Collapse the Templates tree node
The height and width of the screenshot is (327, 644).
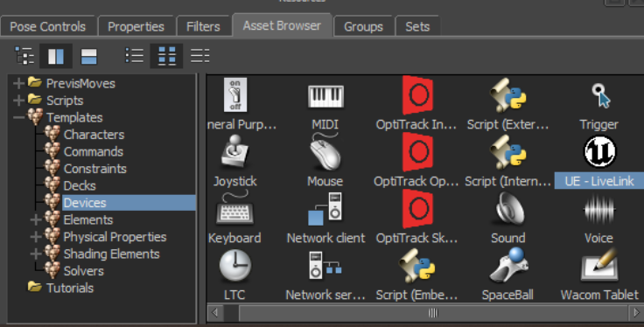pos(18,117)
